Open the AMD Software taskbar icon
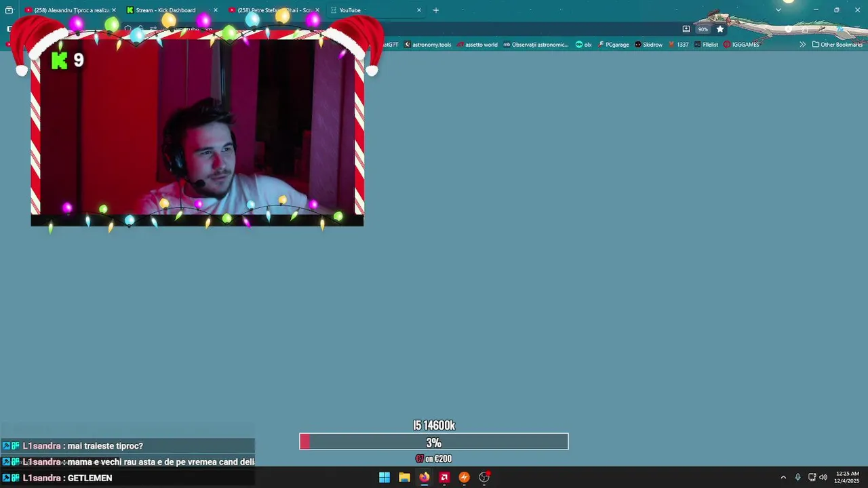The width and height of the screenshot is (868, 488). click(444, 477)
